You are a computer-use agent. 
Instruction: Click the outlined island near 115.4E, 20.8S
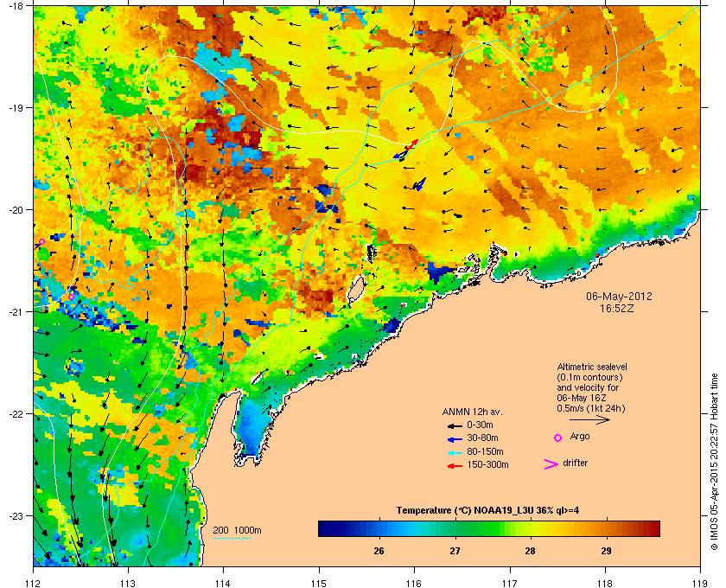[355, 291]
